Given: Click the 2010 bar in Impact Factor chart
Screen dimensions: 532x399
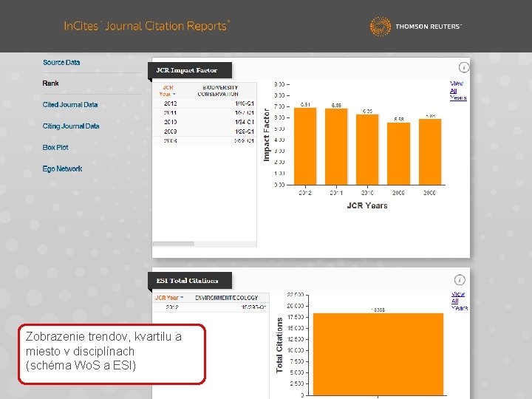Looking at the screenshot, I should tap(367, 149).
